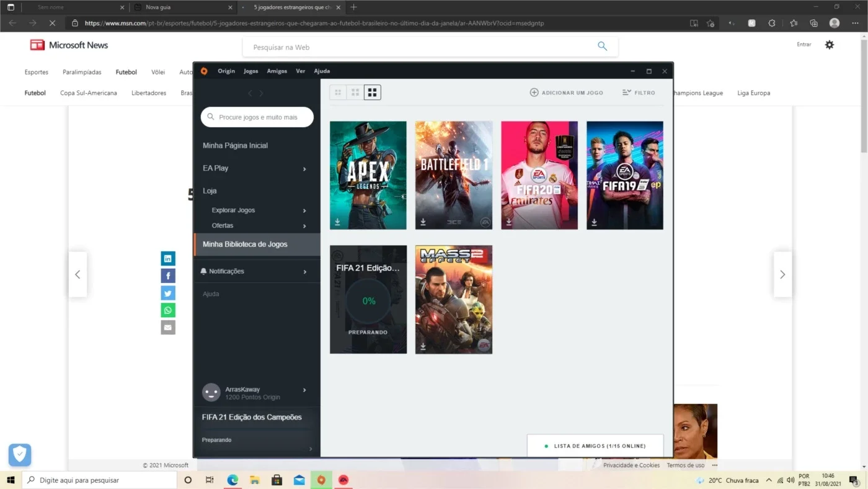Open MSN settings gear icon

point(830,45)
